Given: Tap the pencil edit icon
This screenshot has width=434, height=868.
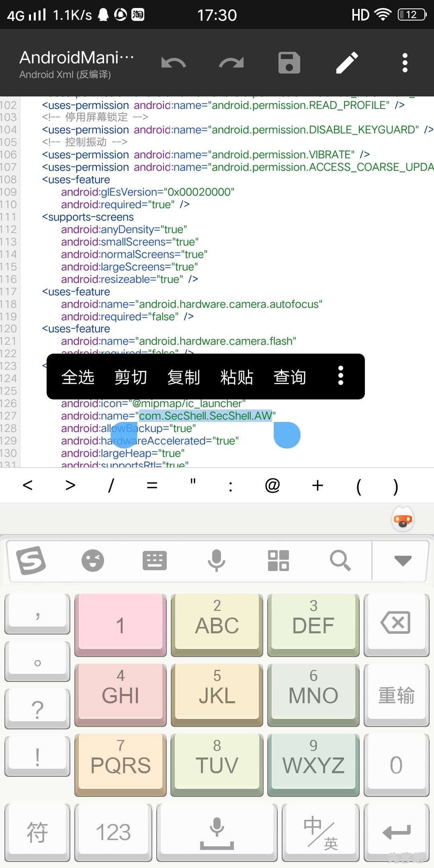Looking at the screenshot, I should pos(347,63).
